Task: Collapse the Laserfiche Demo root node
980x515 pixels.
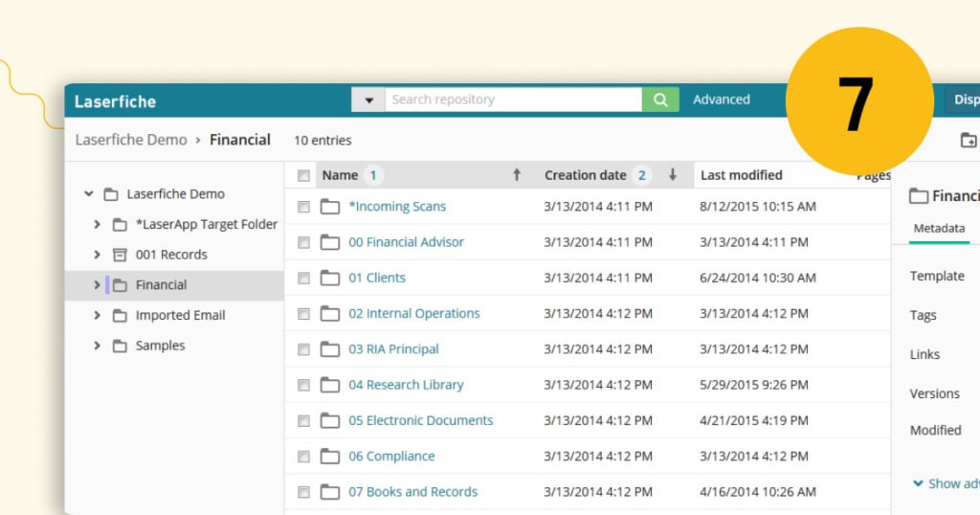Action: [x=89, y=194]
